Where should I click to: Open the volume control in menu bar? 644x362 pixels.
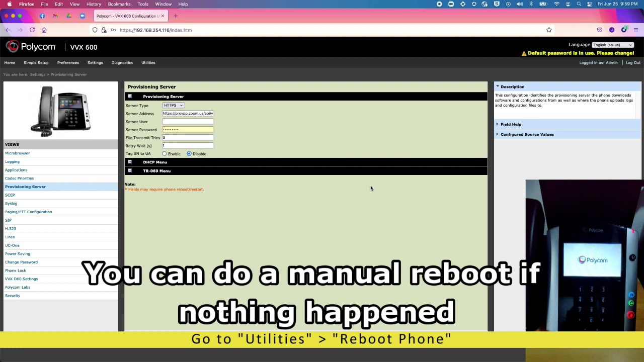pyautogui.click(x=520, y=4)
